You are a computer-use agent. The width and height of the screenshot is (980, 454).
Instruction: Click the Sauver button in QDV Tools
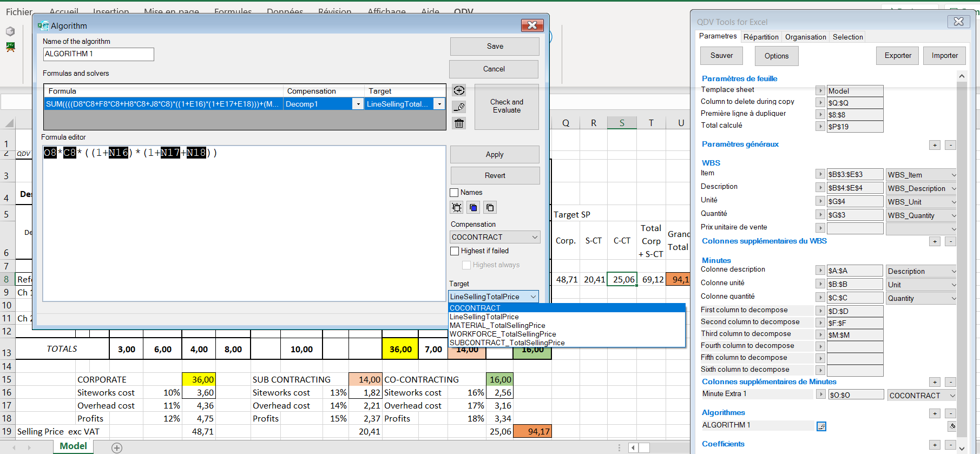click(x=721, y=56)
